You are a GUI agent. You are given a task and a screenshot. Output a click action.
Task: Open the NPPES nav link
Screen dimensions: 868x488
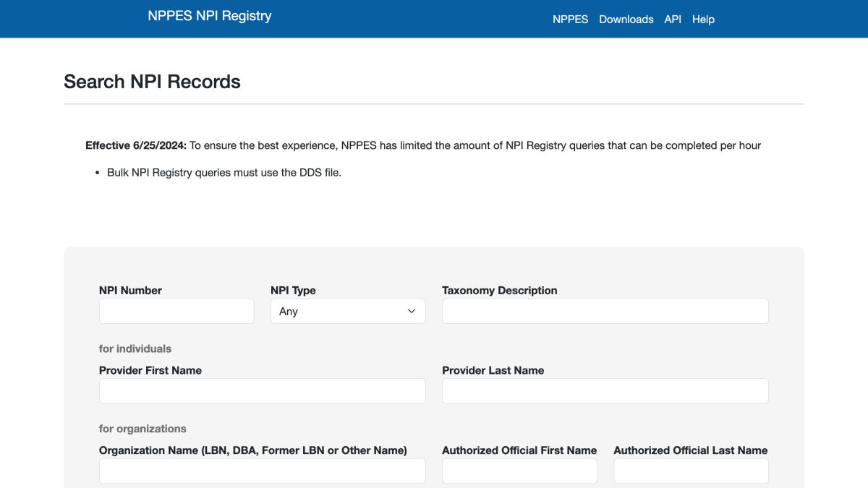[571, 20]
